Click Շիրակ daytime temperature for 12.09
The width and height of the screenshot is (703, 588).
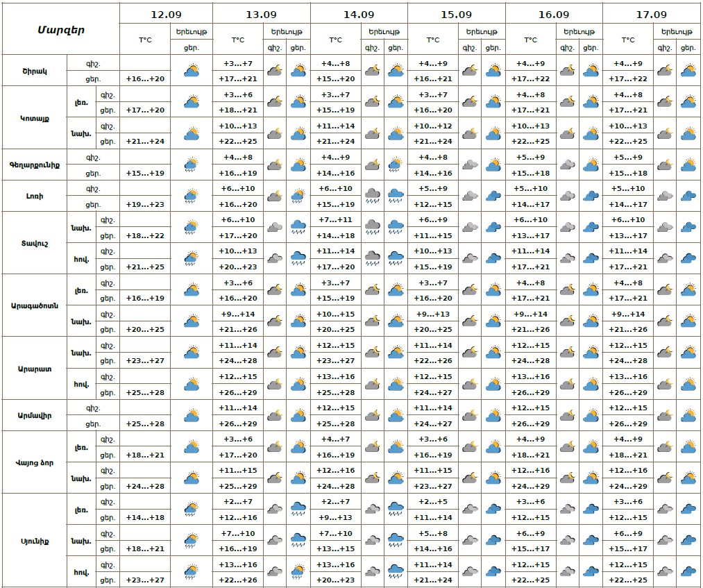click(x=145, y=79)
